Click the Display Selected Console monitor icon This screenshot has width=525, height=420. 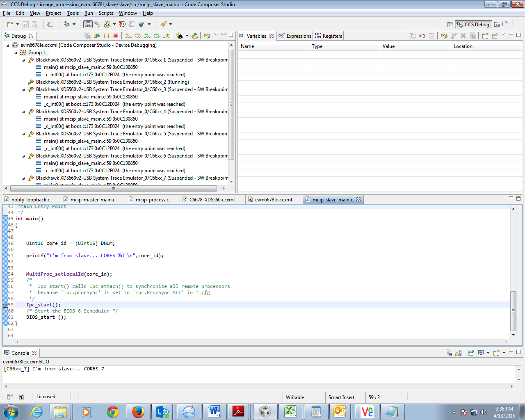pyautogui.click(x=481, y=353)
